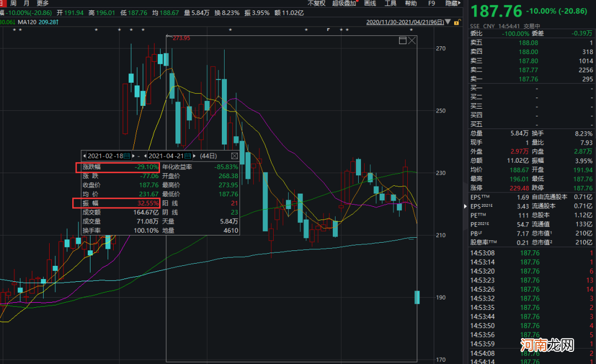Open calendar picker for start date 2021-02-18

pyautogui.click(x=126, y=156)
